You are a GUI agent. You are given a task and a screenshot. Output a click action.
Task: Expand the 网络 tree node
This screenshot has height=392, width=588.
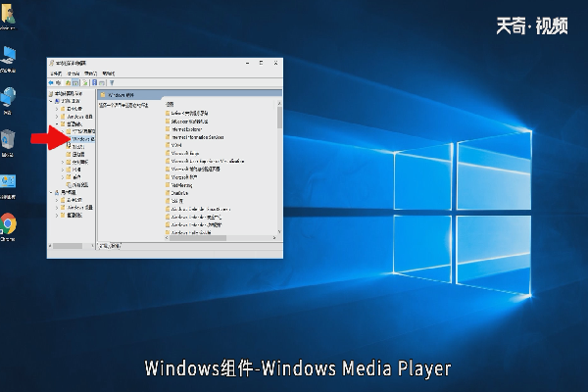[x=63, y=170]
